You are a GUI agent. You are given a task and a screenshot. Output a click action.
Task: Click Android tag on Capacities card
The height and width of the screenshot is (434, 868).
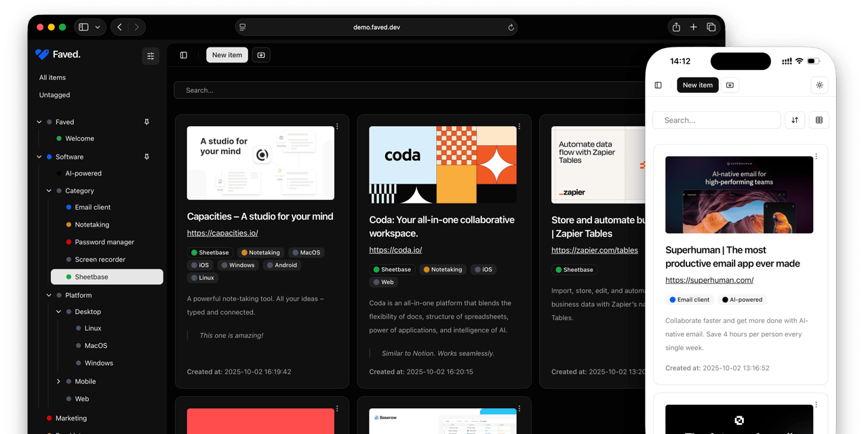point(282,265)
